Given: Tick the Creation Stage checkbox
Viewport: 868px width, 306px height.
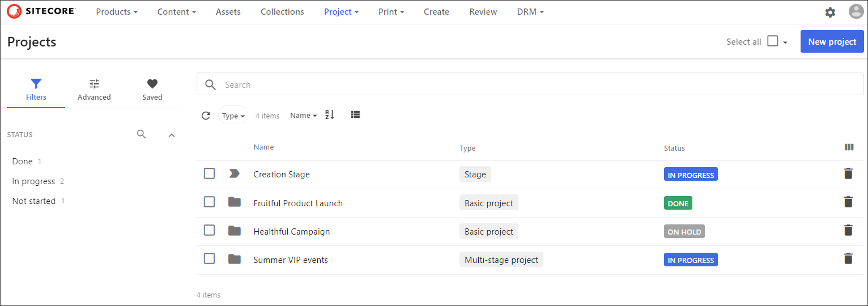Looking at the screenshot, I should pyautogui.click(x=210, y=173).
